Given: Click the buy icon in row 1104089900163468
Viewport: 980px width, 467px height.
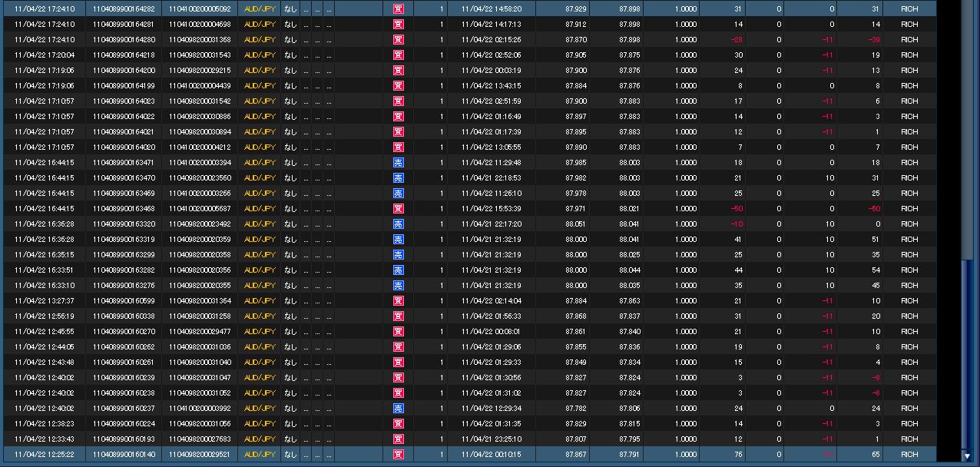Looking at the screenshot, I should (398, 209).
